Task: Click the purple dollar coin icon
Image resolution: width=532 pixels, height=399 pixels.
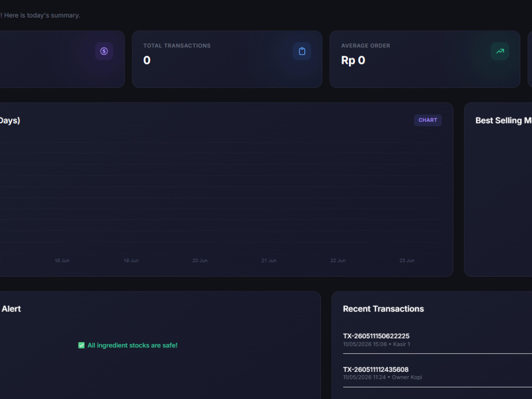Action: [x=104, y=51]
